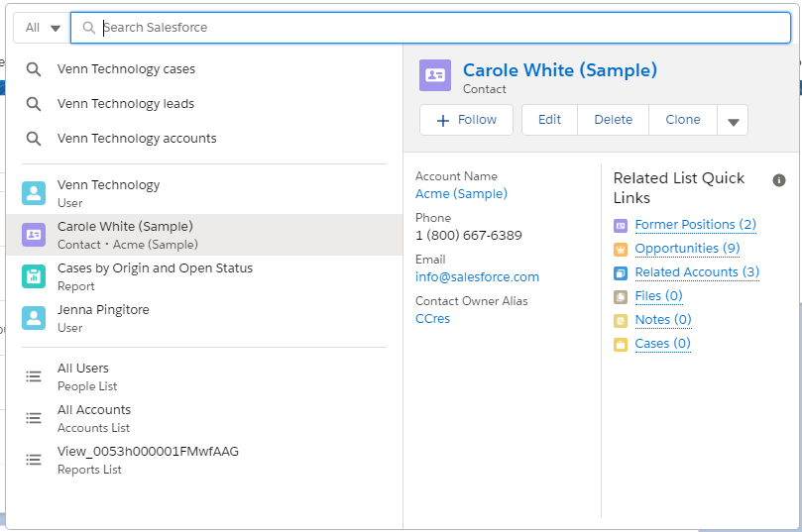802x532 pixels.
Task: Click the Related Accounts blue icon
Action: pyautogui.click(x=621, y=273)
